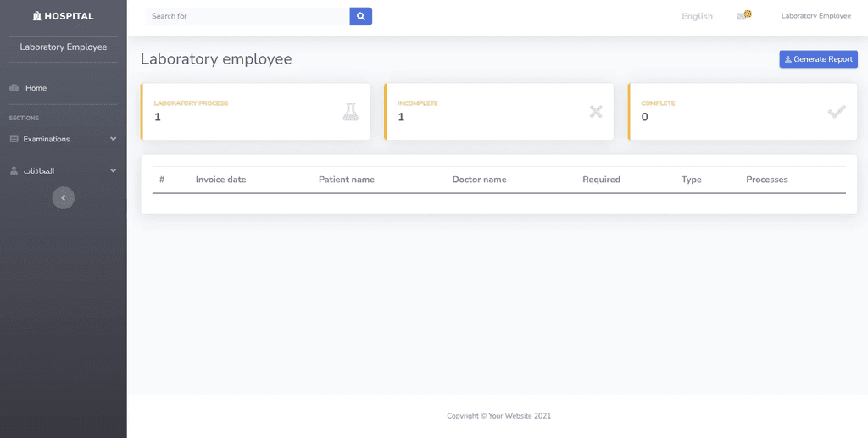This screenshot has height=438, width=868.
Task: Click the HOSPITAL brand link
Action: pyautogui.click(x=63, y=16)
